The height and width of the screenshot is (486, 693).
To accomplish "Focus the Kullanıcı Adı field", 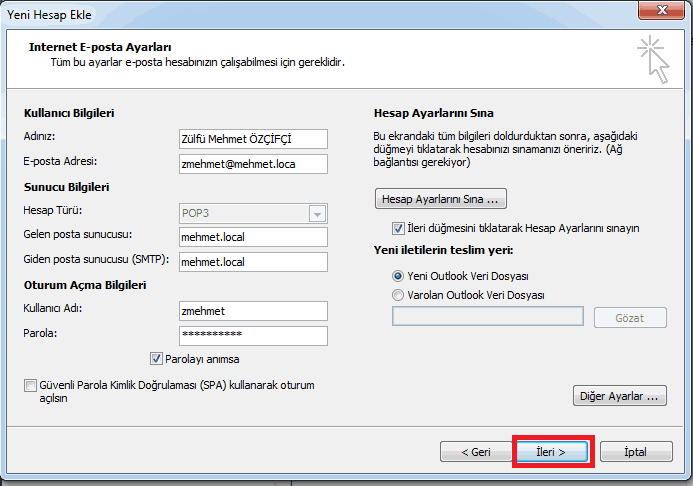I will click(x=252, y=311).
